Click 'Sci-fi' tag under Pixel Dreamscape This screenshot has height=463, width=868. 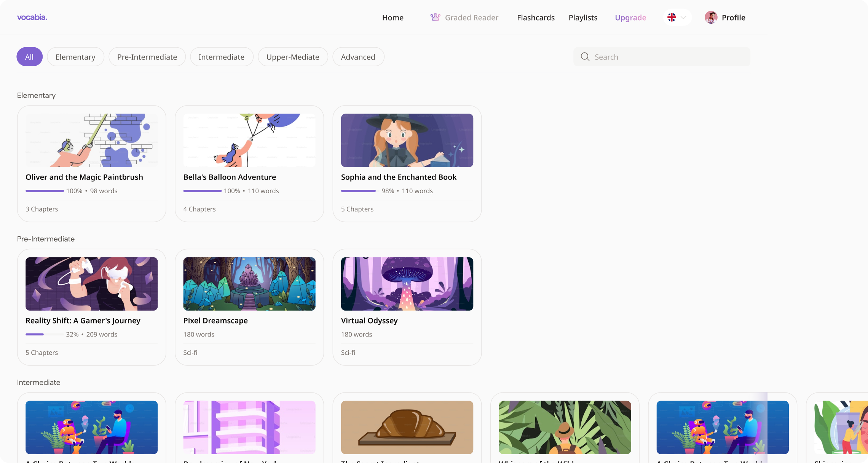(190, 352)
